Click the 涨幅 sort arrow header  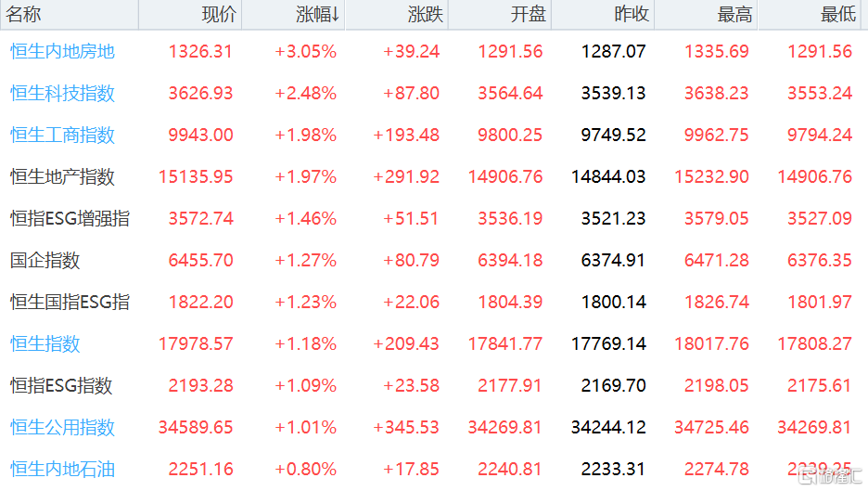click(x=317, y=15)
